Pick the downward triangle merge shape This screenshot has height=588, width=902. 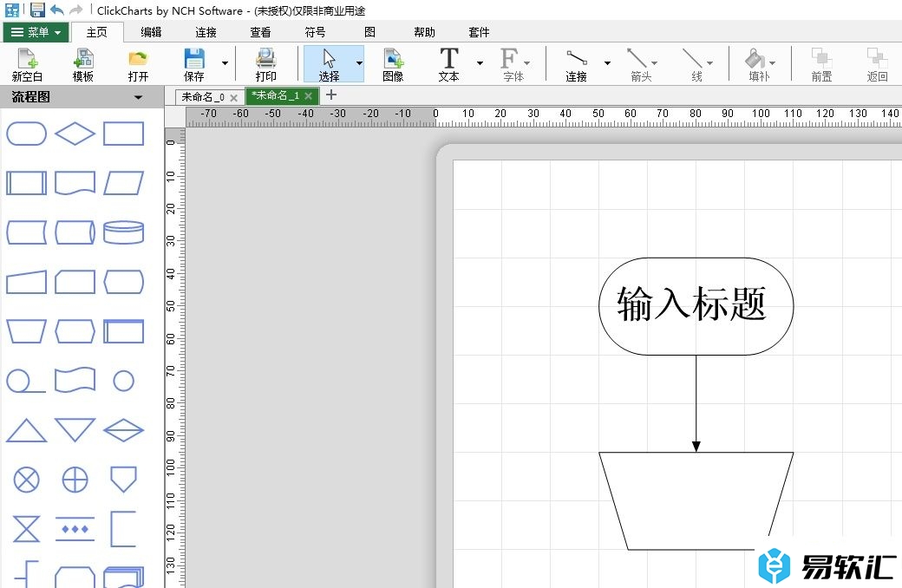pyautogui.click(x=75, y=430)
